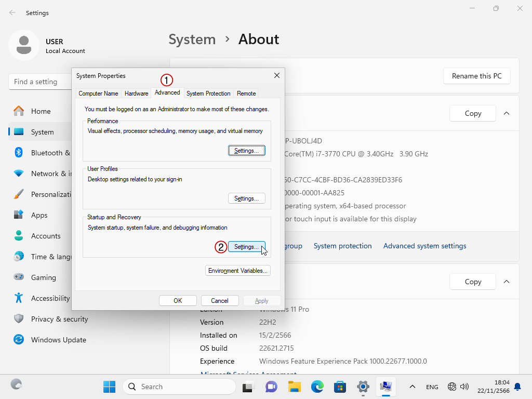The height and width of the screenshot is (399, 532).
Task: Open Accessibility via its sidebar icon
Action: coord(19,298)
